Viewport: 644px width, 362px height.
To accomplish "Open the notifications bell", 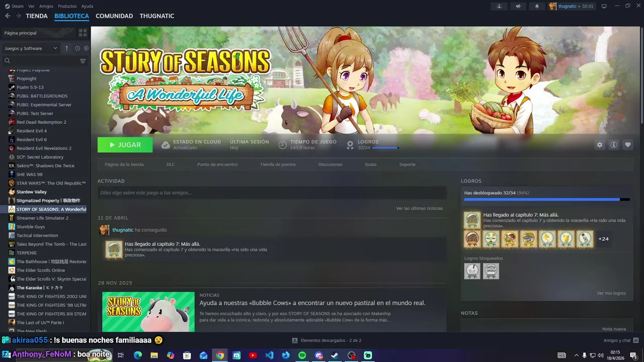I will [x=537, y=6].
